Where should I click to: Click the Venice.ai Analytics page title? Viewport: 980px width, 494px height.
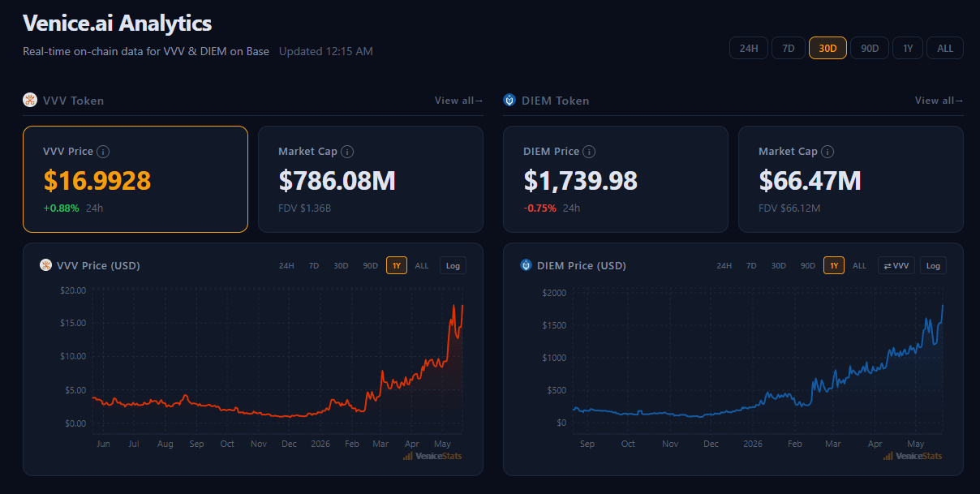118,23
